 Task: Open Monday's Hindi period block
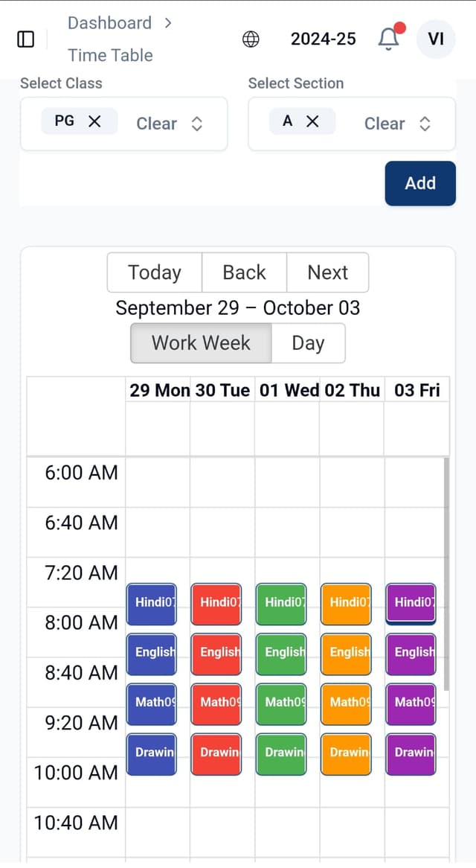(x=152, y=603)
